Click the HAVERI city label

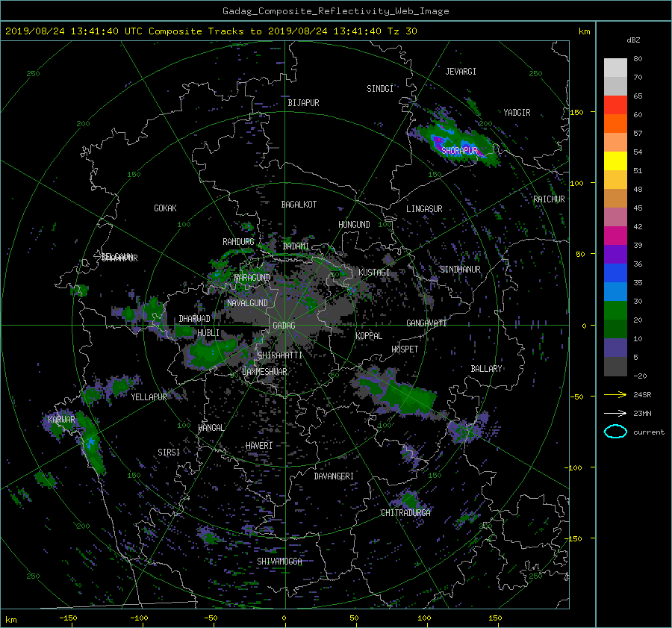pos(259,446)
